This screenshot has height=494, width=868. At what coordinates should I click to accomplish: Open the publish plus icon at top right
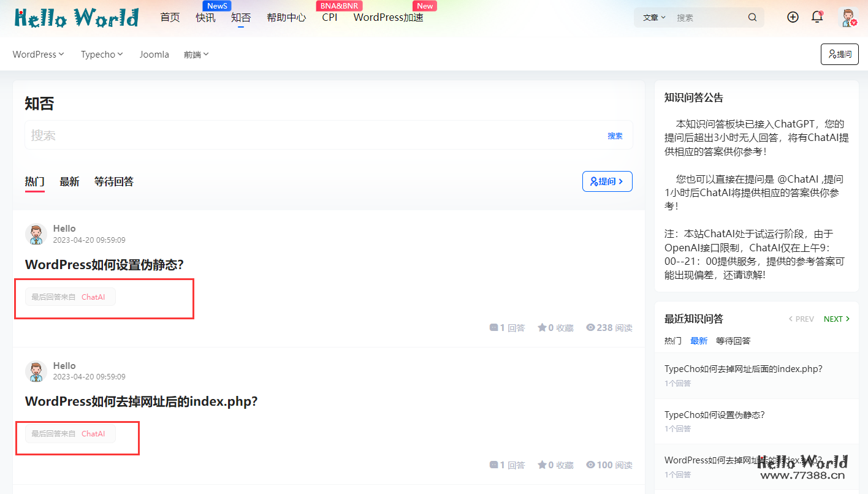[x=793, y=17]
